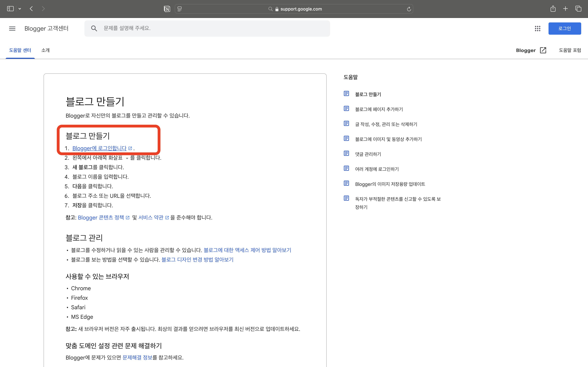This screenshot has height=367, width=588.
Task: Open 댓글 관리하기 help article
Action: click(x=368, y=154)
